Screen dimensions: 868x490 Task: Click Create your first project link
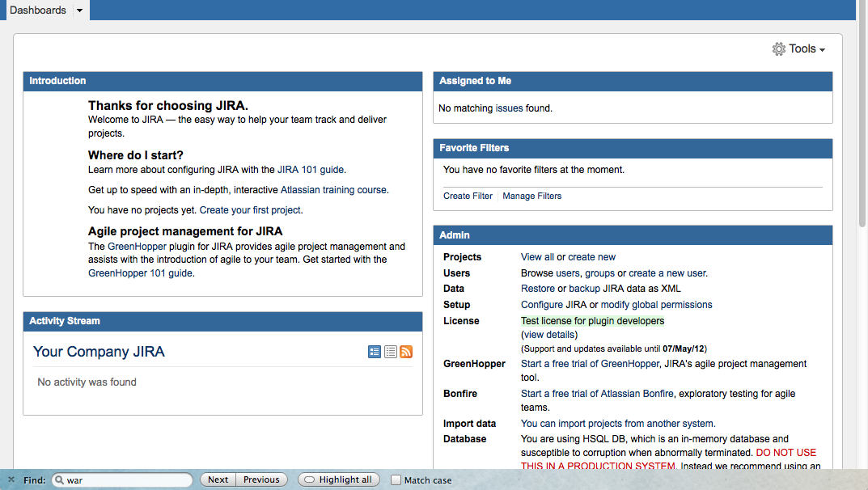pyautogui.click(x=250, y=209)
